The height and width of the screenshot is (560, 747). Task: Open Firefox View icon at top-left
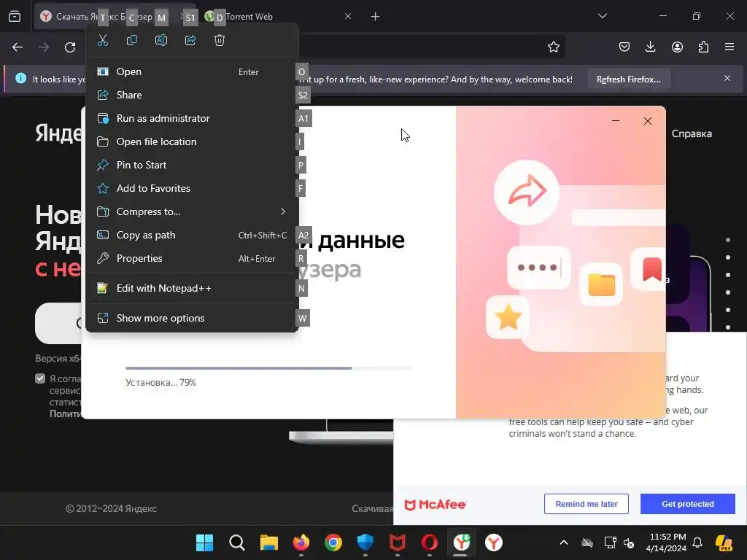[15, 17]
